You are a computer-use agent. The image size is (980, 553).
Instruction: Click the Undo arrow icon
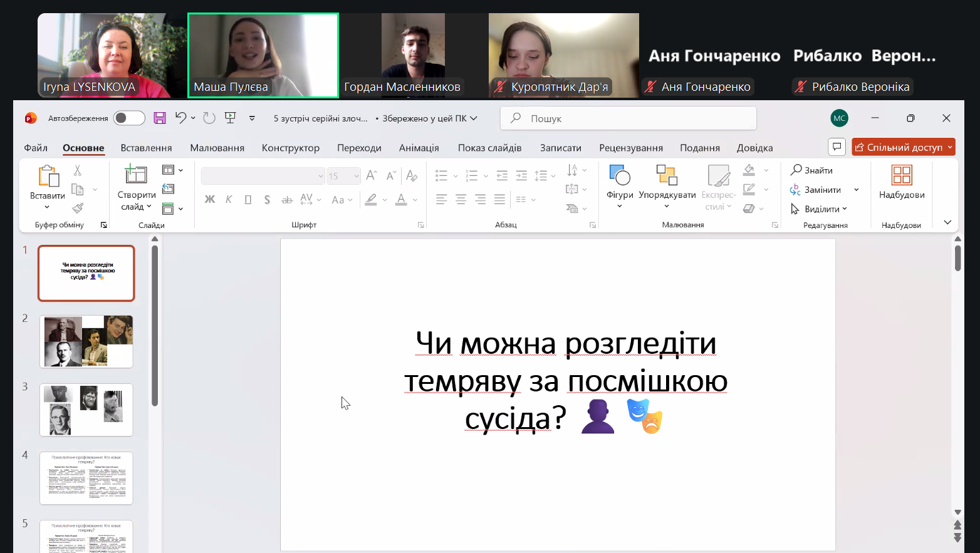click(180, 118)
